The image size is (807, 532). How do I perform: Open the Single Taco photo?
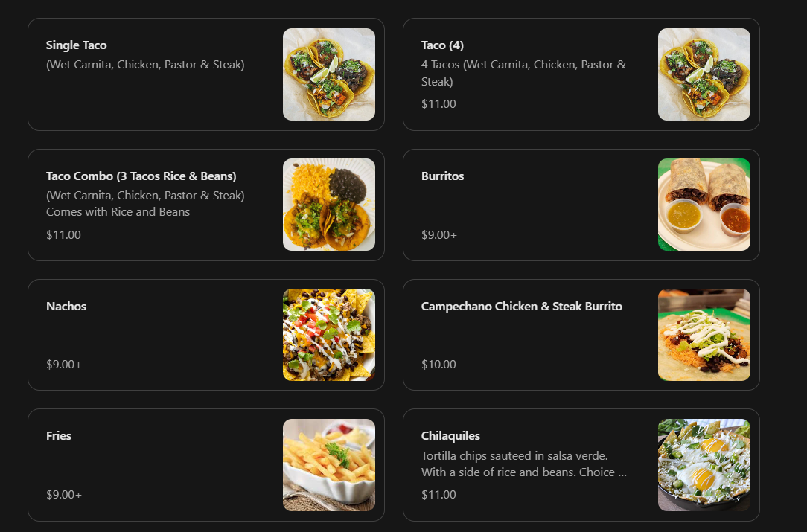tap(329, 74)
